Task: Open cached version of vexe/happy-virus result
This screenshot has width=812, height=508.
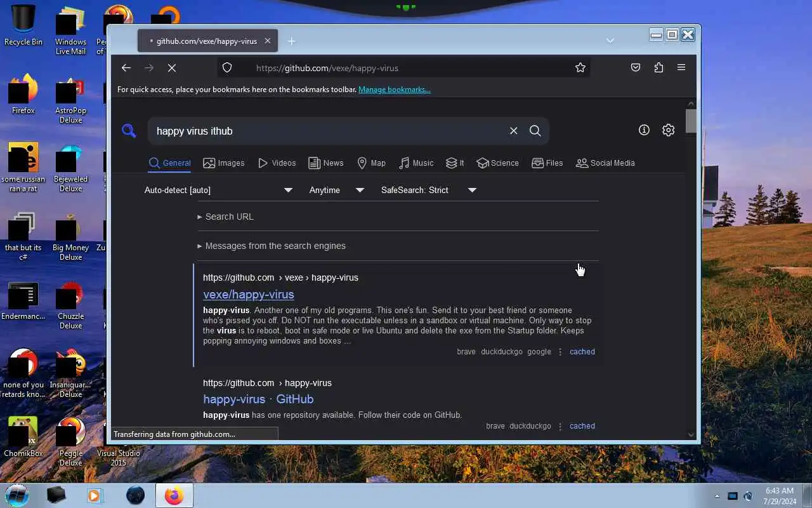Action: click(x=582, y=352)
